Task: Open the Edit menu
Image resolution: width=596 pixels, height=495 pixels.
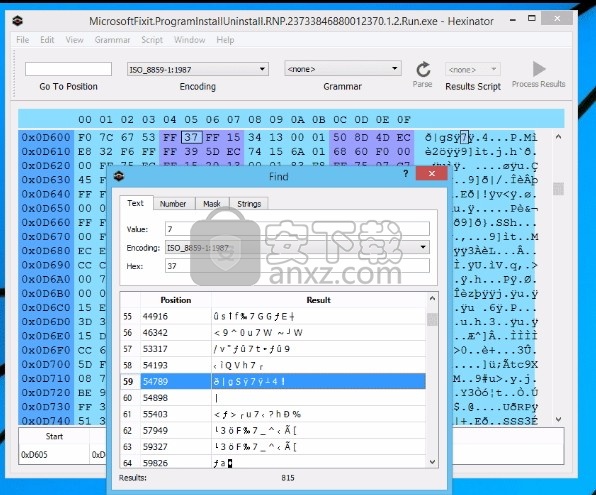Action: [x=47, y=40]
